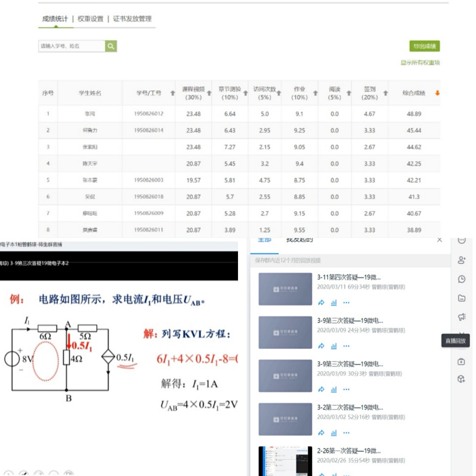Sort by 学号/工号 column arrow
This screenshot has height=476, width=476.
pyautogui.click(x=173, y=93)
